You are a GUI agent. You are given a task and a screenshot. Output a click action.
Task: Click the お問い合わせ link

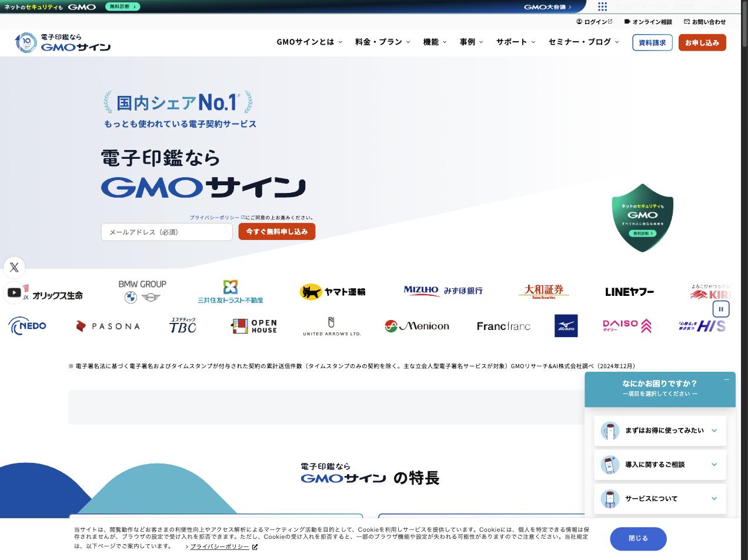pyautogui.click(x=704, y=22)
